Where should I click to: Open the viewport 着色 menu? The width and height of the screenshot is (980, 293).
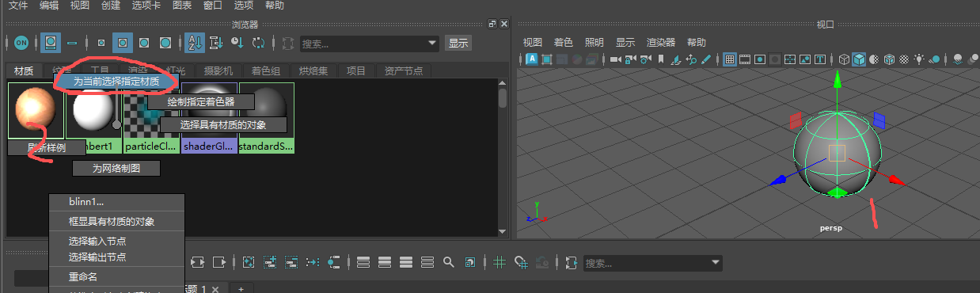point(564,42)
